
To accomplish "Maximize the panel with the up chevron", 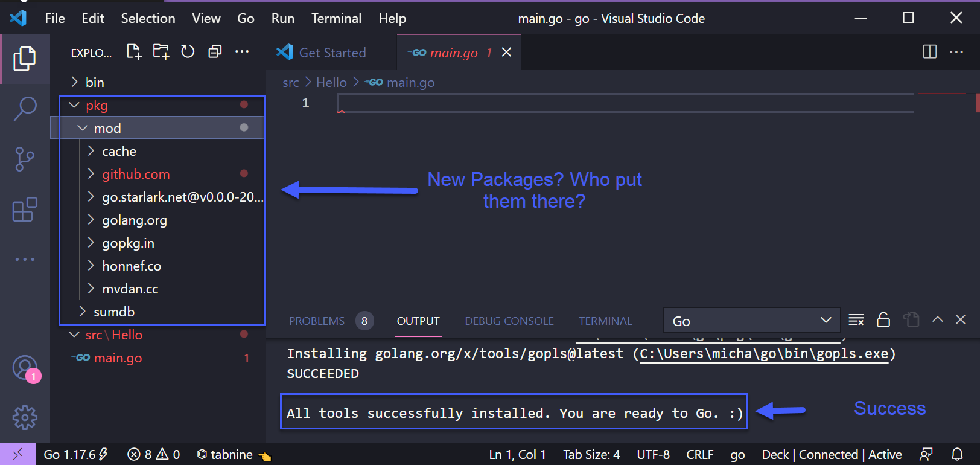I will click(937, 320).
